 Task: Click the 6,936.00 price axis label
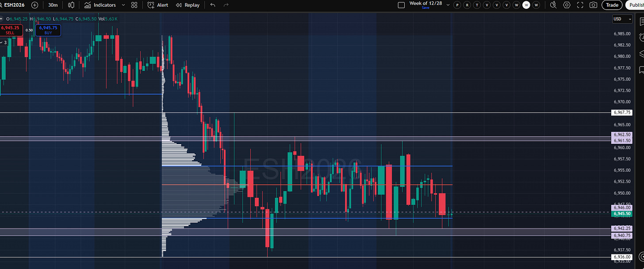click(x=623, y=257)
